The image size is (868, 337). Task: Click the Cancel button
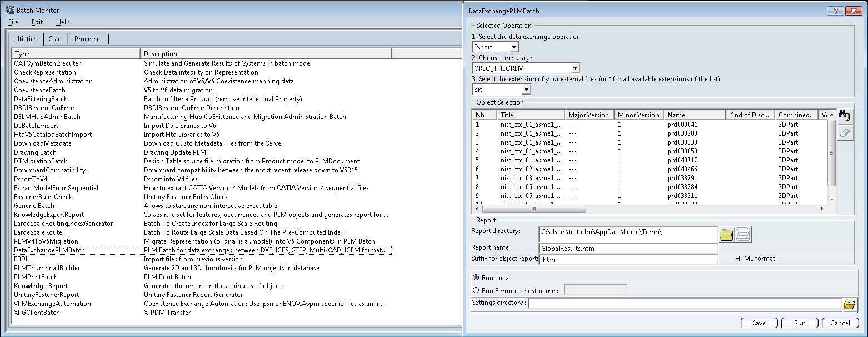[840, 323]
